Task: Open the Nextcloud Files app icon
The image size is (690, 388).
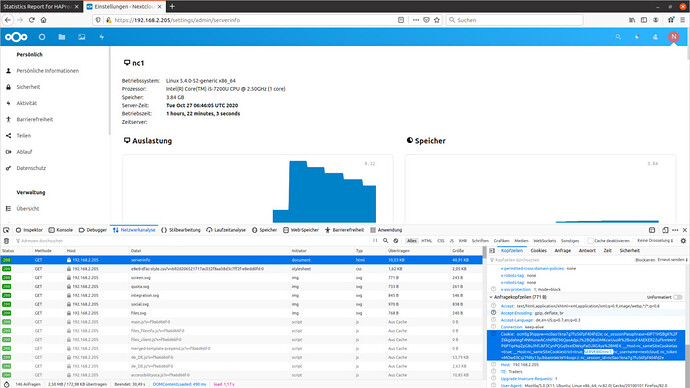Action: click(62, 37)
